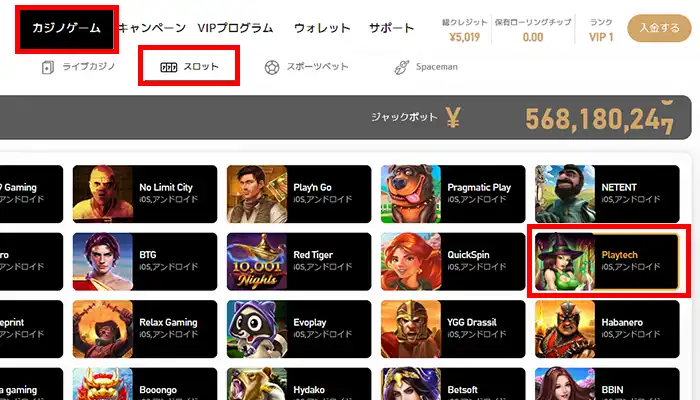Open Pragmatic Play provider card
The image size is (700, 400).
[453, 194]
